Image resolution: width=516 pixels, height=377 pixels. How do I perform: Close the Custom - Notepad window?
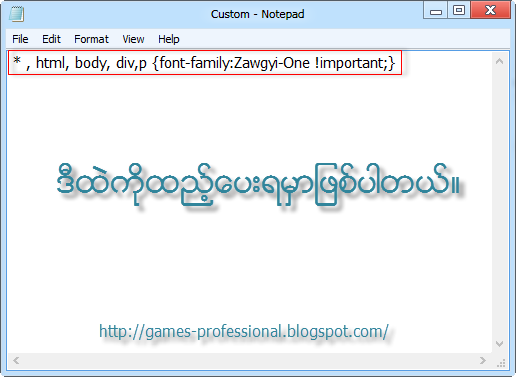(490, 10)
